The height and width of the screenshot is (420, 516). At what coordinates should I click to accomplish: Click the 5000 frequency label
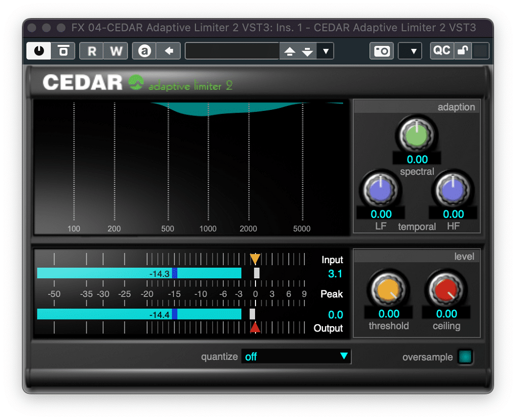tap(302, 228)
